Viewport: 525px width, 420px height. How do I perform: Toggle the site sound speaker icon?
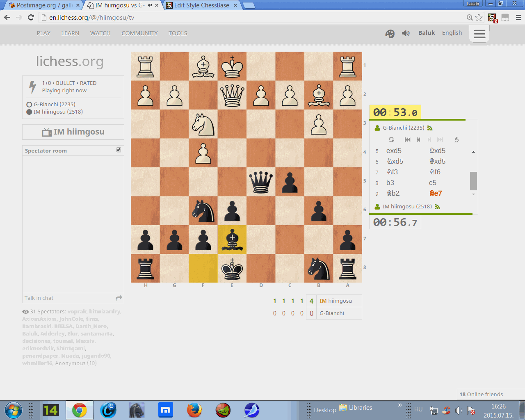pyautogui.click(x=406, y=33)
